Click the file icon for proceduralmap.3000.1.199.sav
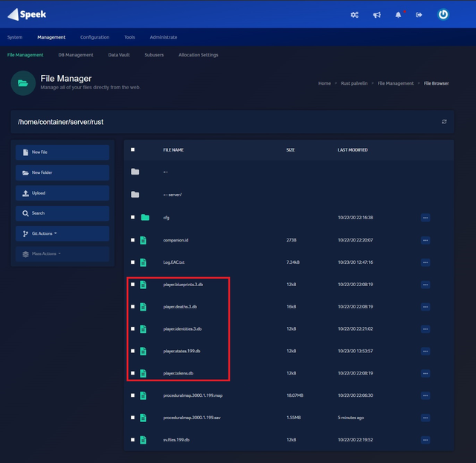The image size is (476, 463). pyautogui.click(x=143, y=418)
